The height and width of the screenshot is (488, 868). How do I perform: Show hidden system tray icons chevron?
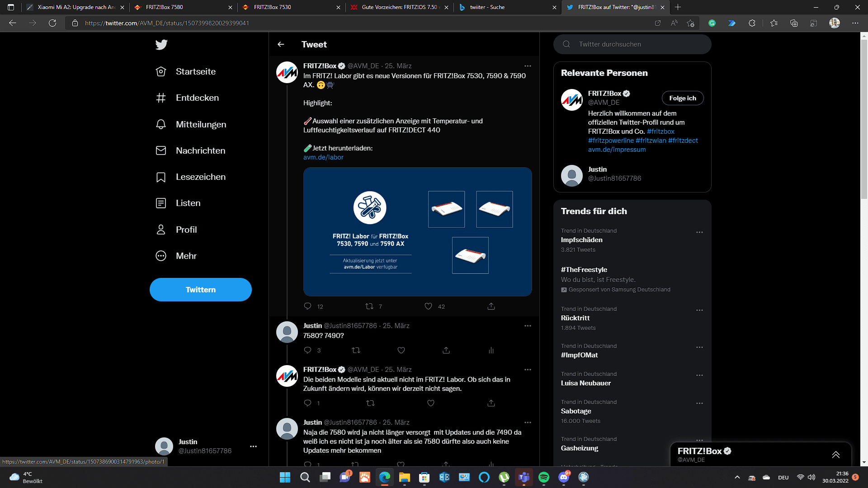tap(737, 477)
